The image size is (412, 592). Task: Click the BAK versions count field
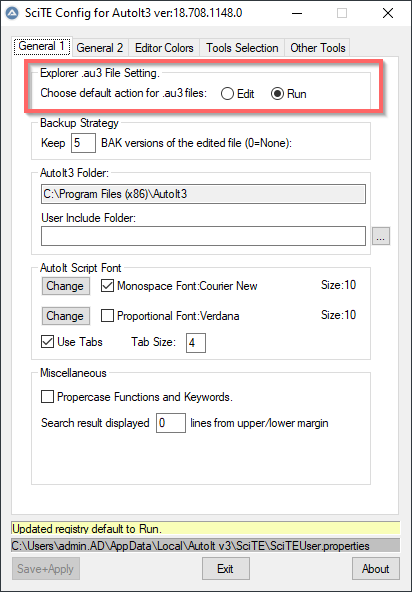click(83, 143)
